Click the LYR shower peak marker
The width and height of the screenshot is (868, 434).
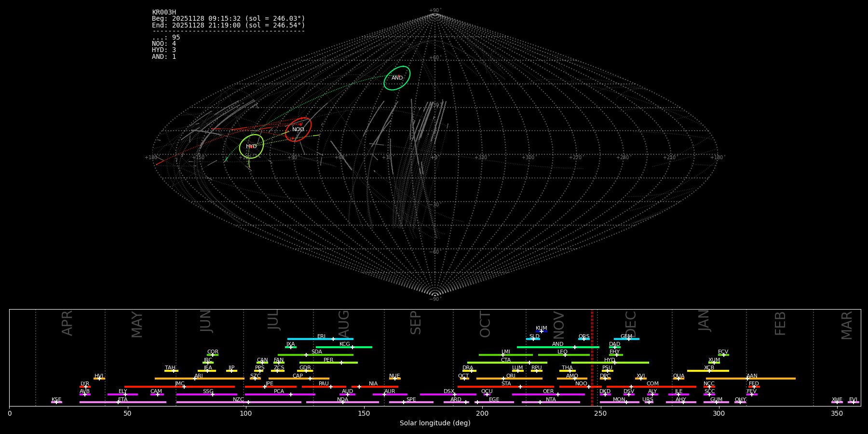(85, 387)
